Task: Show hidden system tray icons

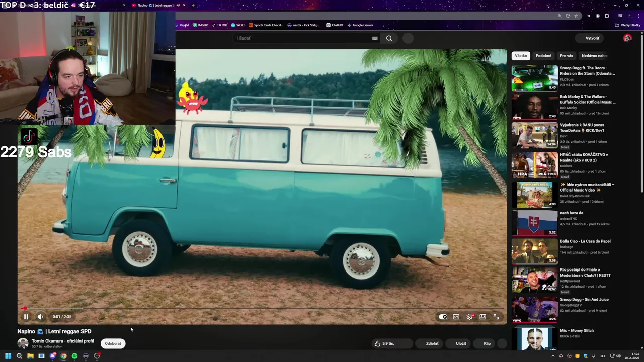Action: [553, 356]
